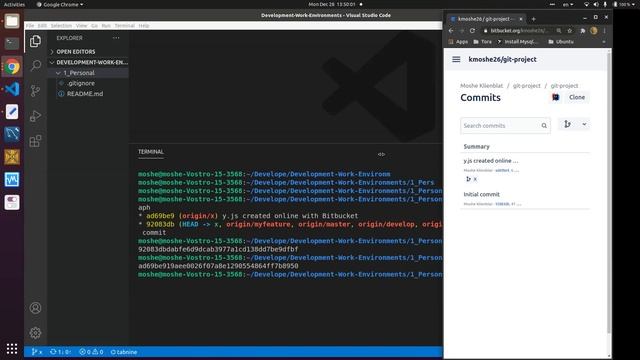Click the Clone button

pos(577,97)
